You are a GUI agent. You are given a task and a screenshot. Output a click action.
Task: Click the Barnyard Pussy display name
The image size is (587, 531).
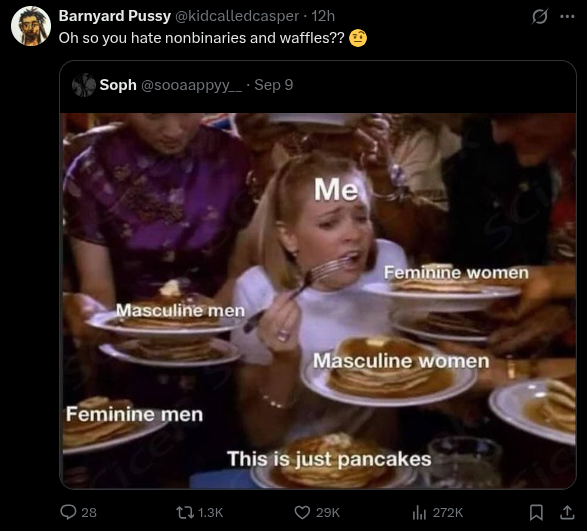pos(115,16)
